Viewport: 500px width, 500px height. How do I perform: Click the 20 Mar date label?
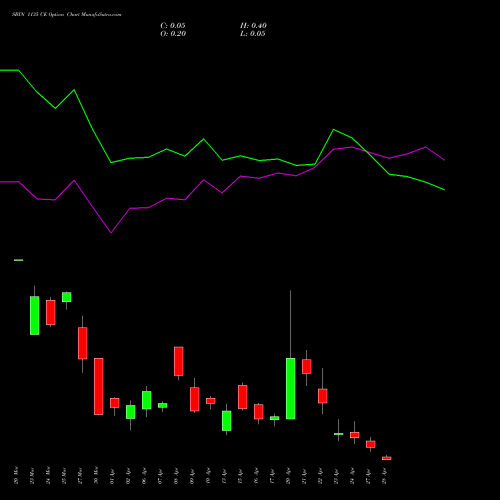pos(16,475)
